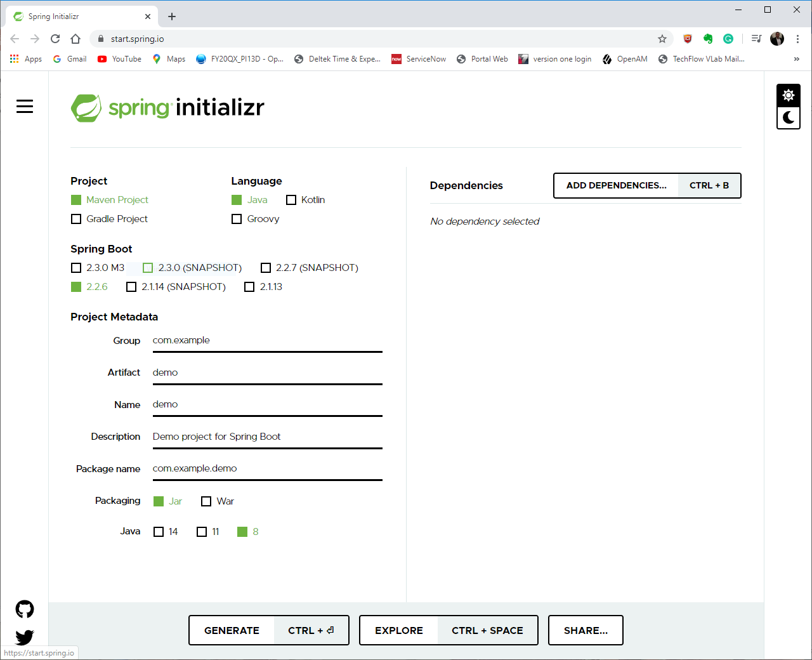Select Java version 11
The width and height of the screenshot is (812, 660).
(208, 532)
